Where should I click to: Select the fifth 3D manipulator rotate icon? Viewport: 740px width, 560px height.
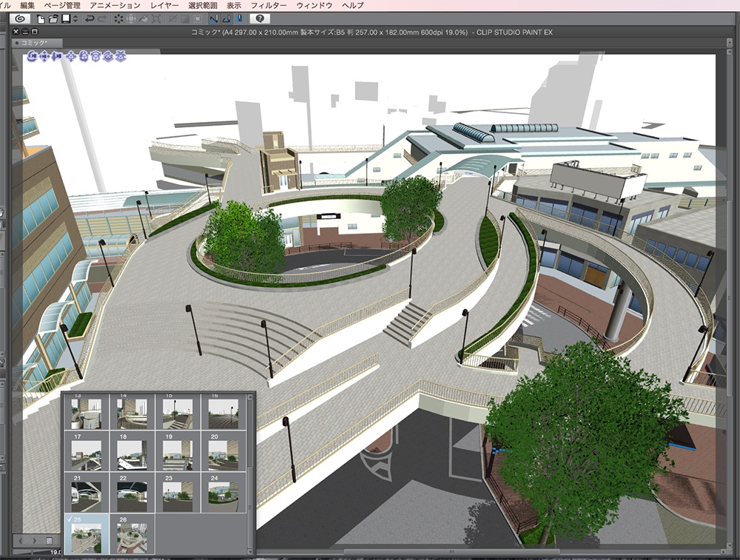(x=84, y=57)
